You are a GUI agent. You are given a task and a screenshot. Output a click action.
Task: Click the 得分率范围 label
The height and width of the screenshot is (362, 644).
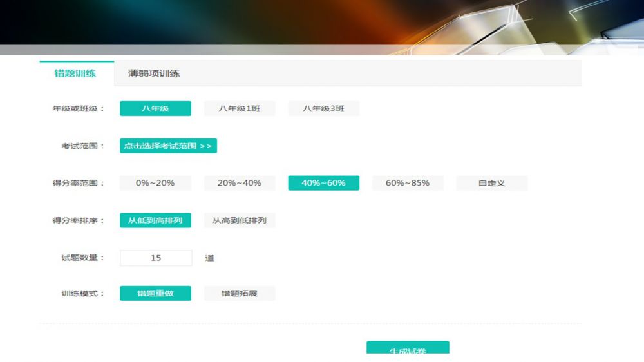(78, 183)
